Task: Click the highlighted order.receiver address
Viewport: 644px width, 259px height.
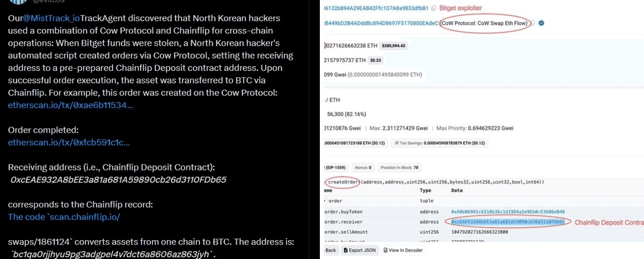Action: 508,222
